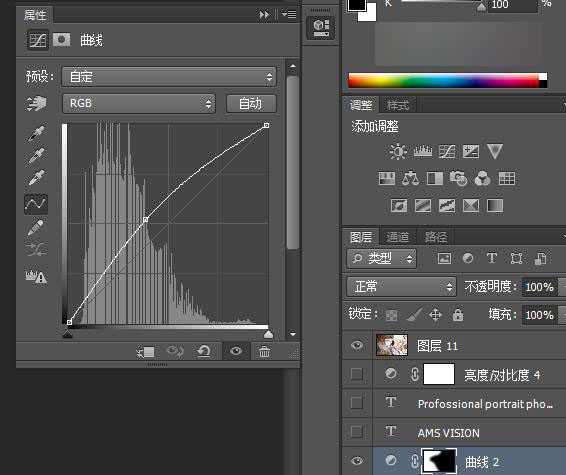Add an Invert adjustment
The height and width of the screenshot is (475, 566).
click(x=399, y=206)
